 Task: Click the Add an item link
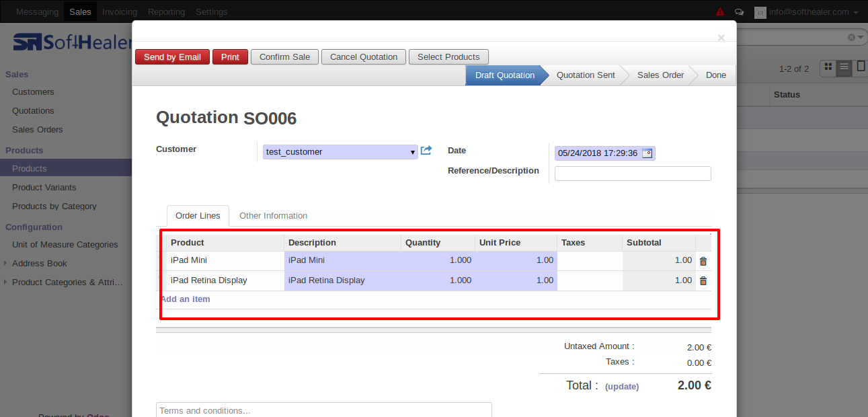[186, 299]
